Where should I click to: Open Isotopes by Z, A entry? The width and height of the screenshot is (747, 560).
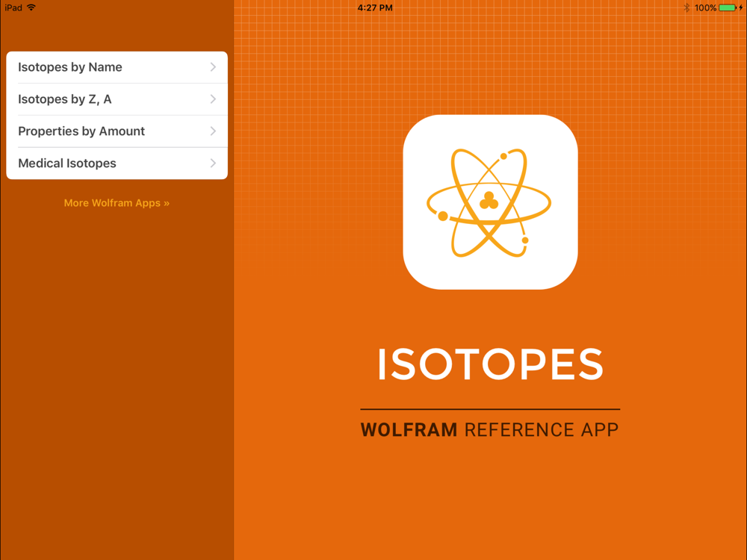pos(117,99)
